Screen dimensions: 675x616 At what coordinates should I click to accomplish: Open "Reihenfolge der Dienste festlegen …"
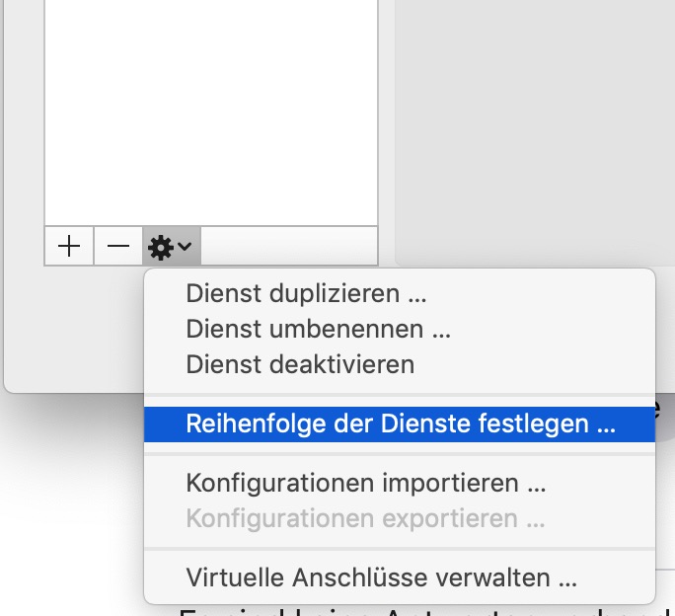400,424
